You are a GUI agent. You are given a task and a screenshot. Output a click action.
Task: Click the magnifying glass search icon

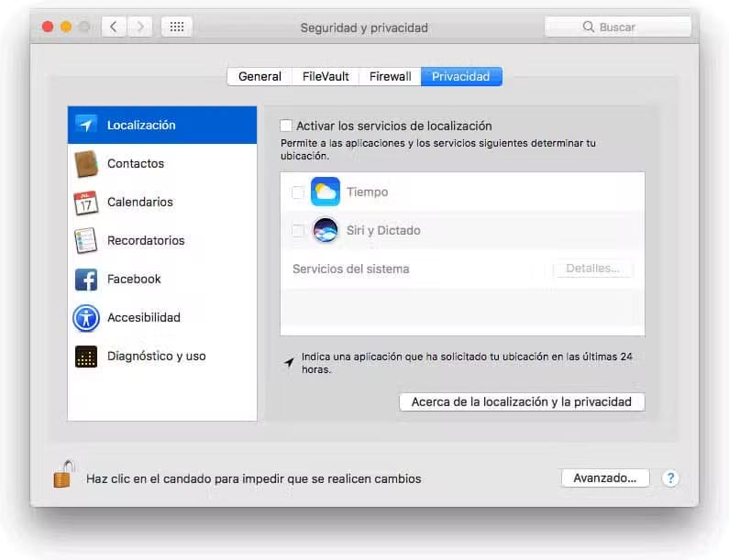(x=589, y=27)
